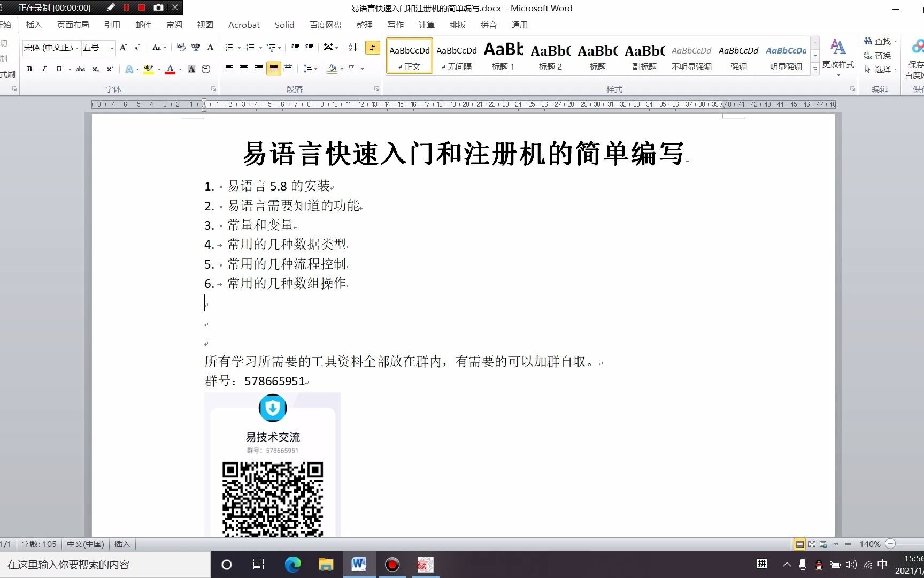This screenshot has width=924, height=578.
Task: Click the sort (排序) icon in paragraph group
Action: point(351,48)
